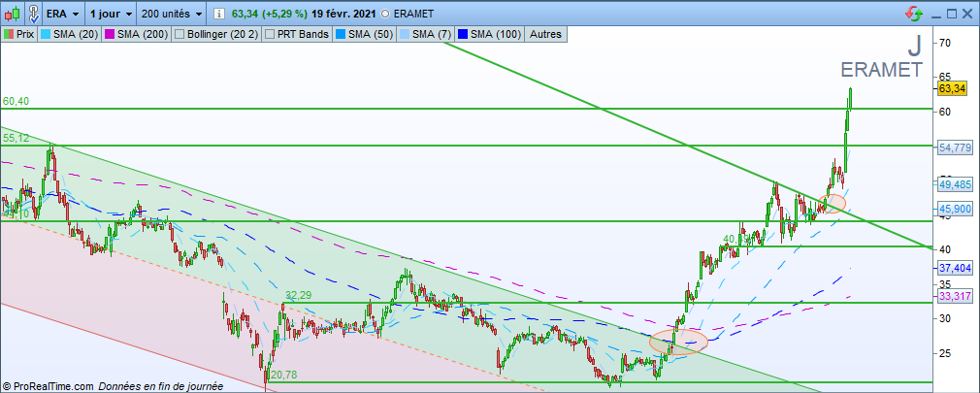
Task: Click the dark blue SMA (100) swatch
Action: 463,34
